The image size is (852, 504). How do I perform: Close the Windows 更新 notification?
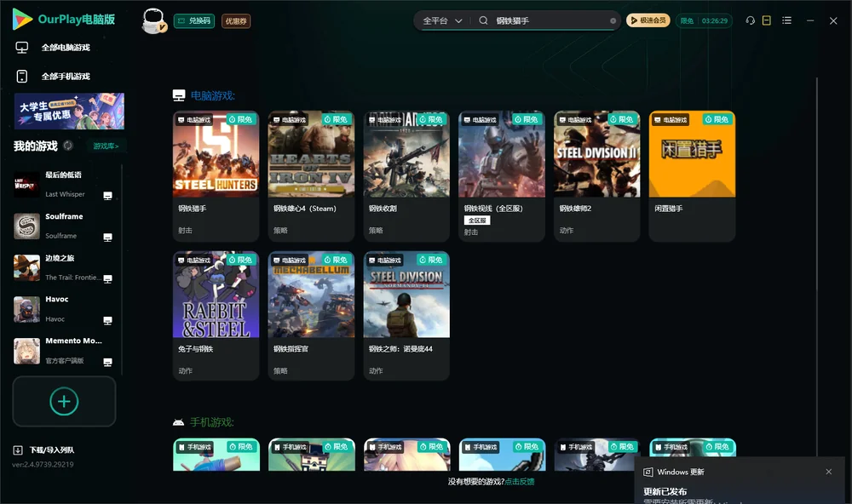[x=829, y=472]
